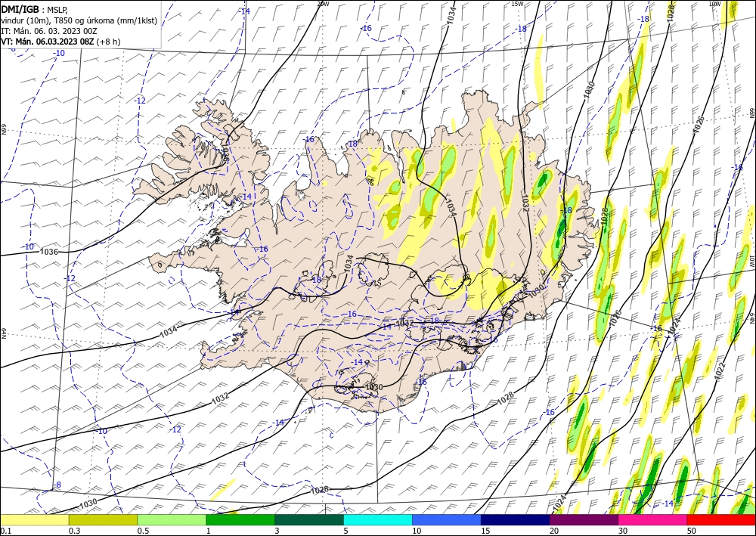The image size is (756, 536).
Task: Select the '50' value under the precipitation scale
Action: pyautogui.click(x=692, y=531)
